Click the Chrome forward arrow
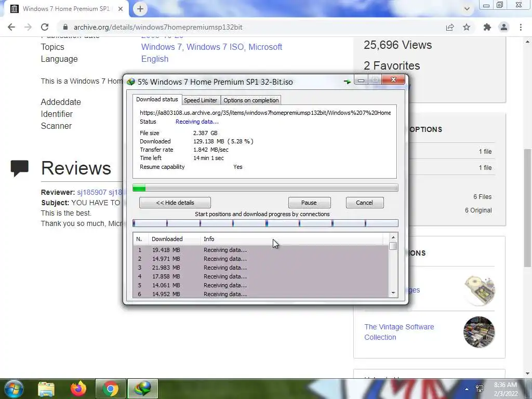The width and height of the screenshot is (532, 399). [28, 27]
